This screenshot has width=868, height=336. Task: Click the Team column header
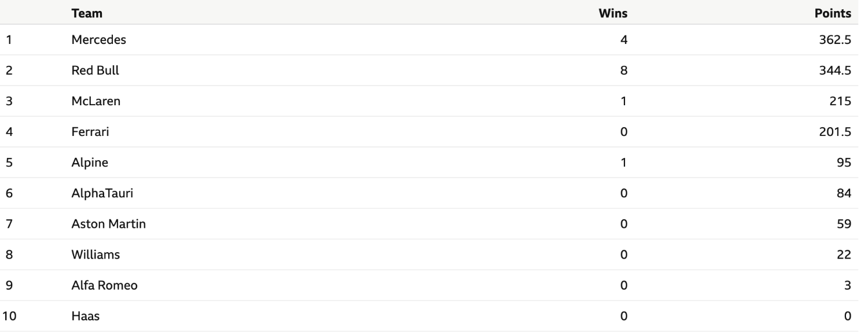pos(84,12)
